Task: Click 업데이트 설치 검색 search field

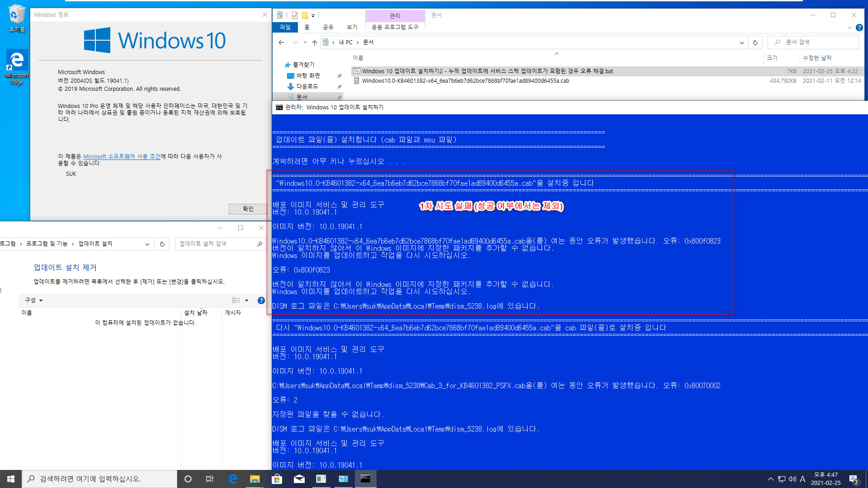Action: click(220, 244)
